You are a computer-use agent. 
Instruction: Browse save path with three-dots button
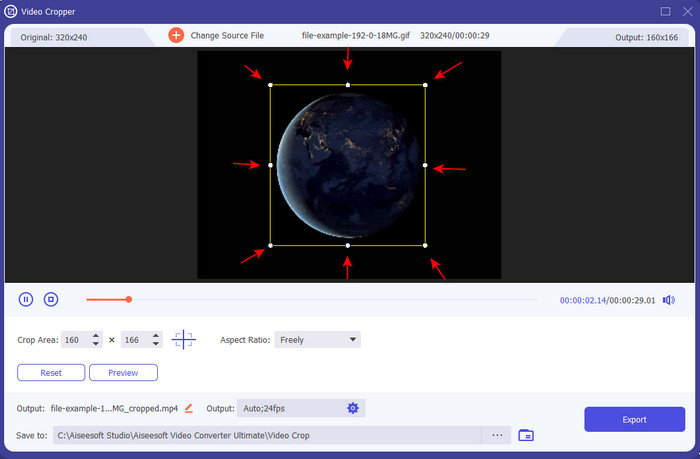pyautogui.click(x=497, y=435)
